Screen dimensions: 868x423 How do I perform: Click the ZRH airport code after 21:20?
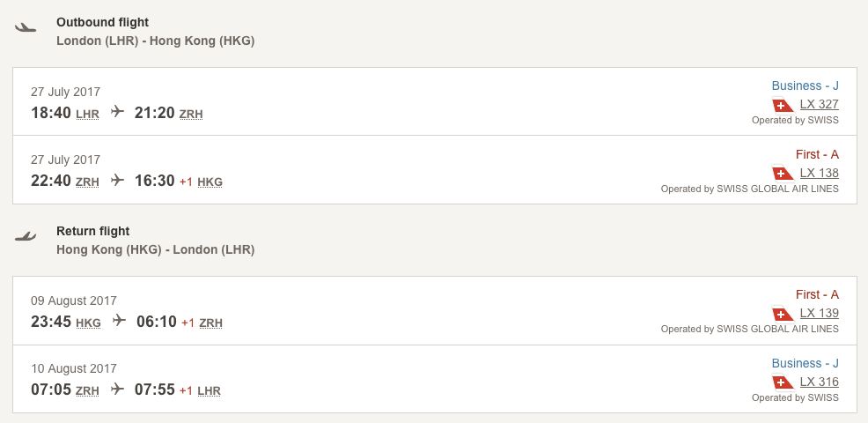[191, 115]
